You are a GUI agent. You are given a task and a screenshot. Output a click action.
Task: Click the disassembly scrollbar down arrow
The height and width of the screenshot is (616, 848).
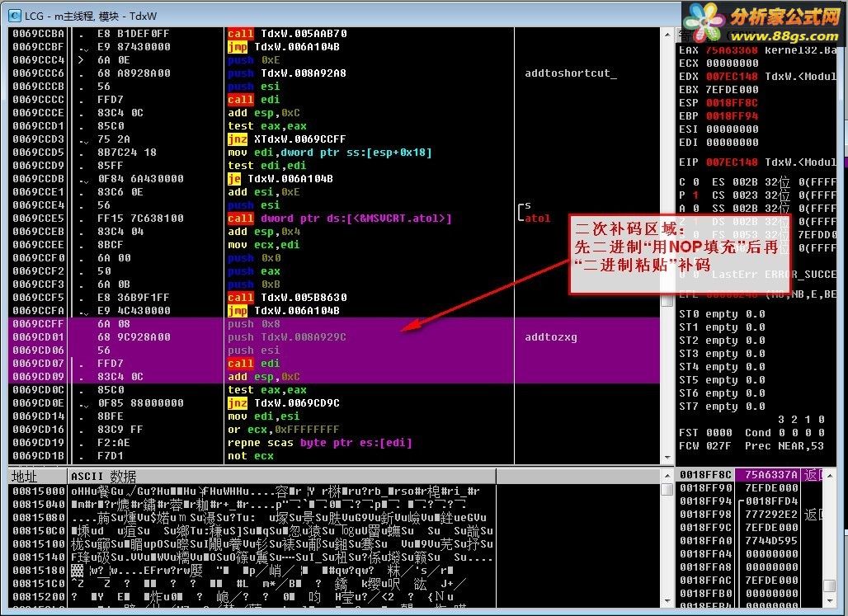pyautogui.click(x=667, y=458)
